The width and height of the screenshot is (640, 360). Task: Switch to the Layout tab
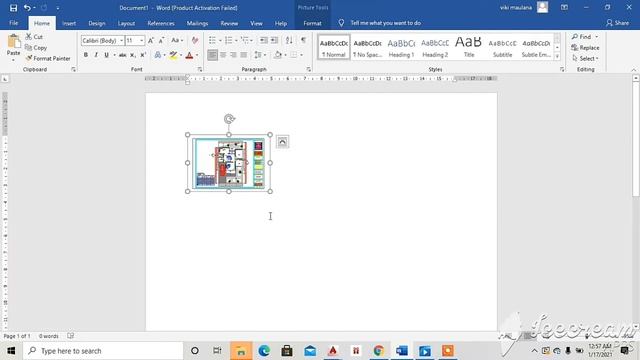pyautogui.click(x=126, y=23)
